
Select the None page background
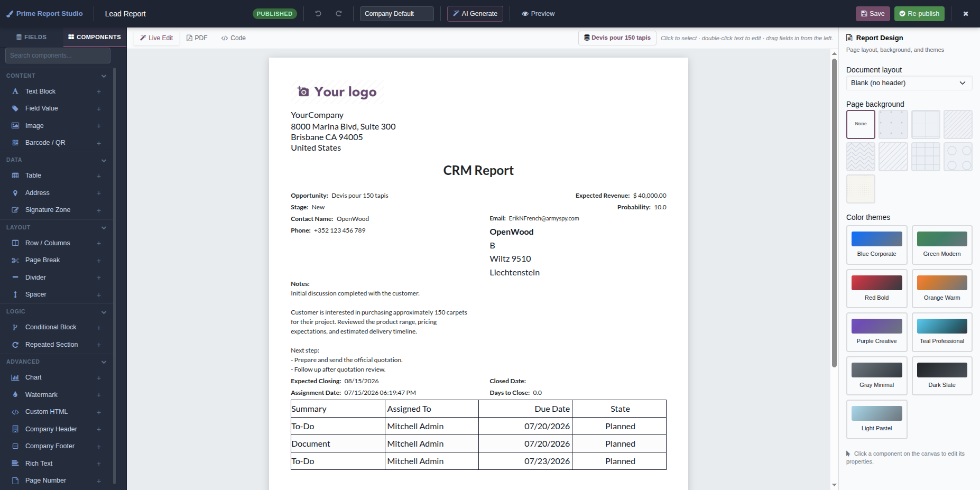861,124
